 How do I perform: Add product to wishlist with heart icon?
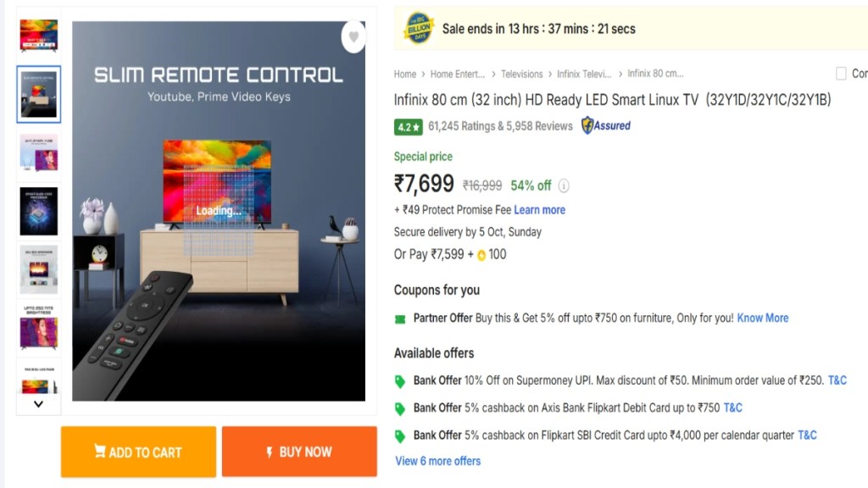353,36
